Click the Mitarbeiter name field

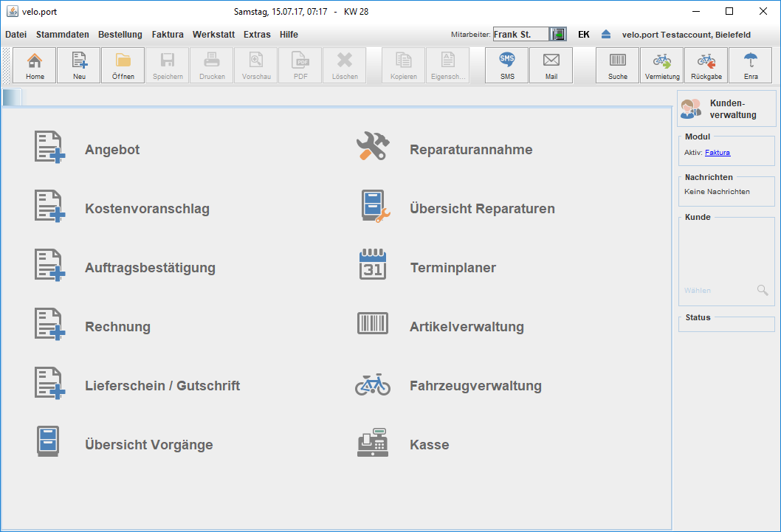[x=520, y=35]
